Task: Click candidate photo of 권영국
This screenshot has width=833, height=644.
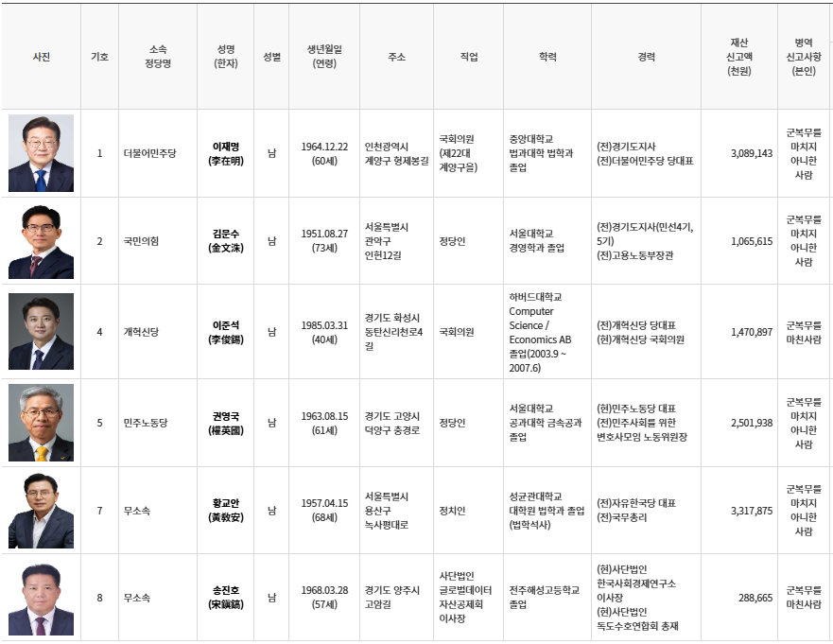Action: [x=41, y=423]
